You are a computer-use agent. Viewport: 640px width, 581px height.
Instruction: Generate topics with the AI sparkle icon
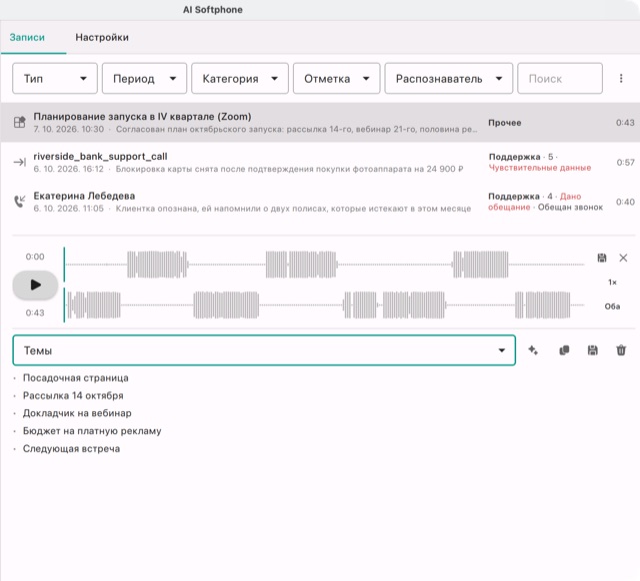(x=533, y=350)
